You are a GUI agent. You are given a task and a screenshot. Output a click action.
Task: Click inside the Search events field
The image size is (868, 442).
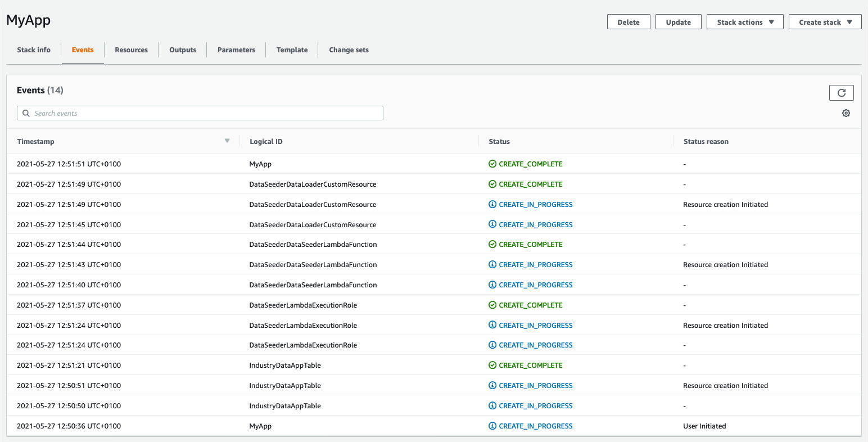pyautogui.click(x=200, y=113)
